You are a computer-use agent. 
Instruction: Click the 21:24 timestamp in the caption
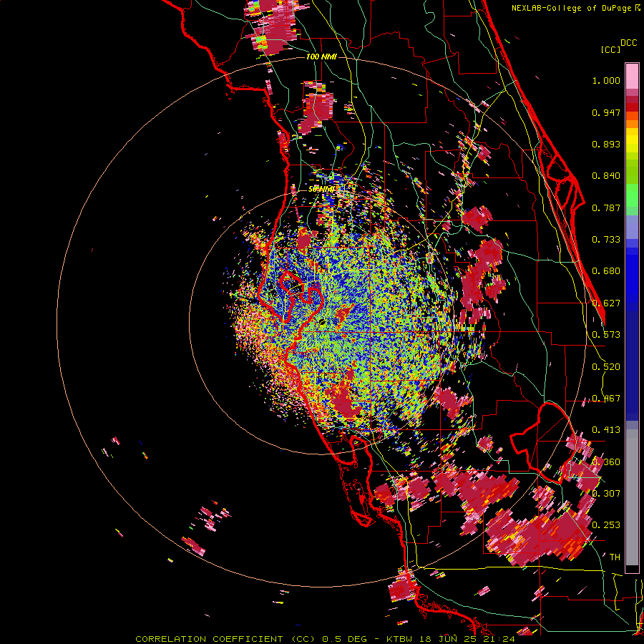pos(499,639)
